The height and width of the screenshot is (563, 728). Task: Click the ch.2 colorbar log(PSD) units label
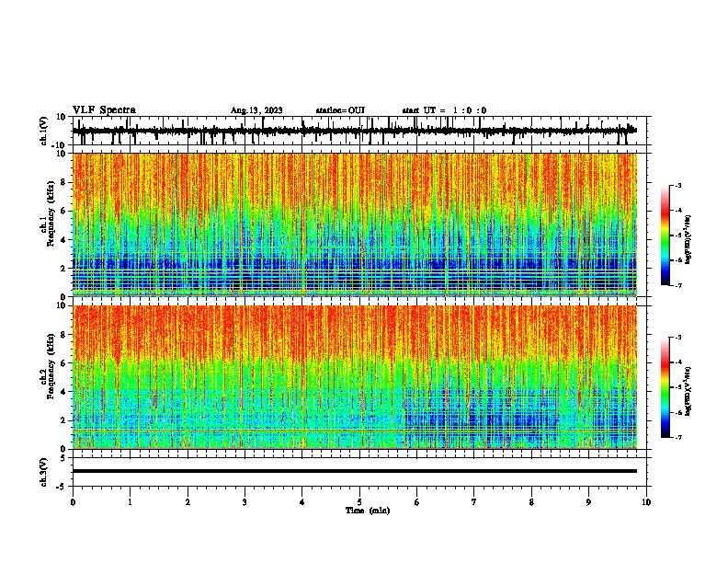688,392
